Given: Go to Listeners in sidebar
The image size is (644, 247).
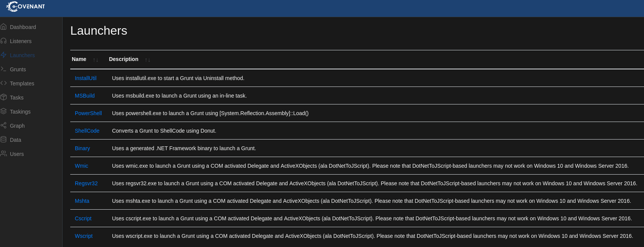Looking at the screenshot, I should click(x=21, y=41).
